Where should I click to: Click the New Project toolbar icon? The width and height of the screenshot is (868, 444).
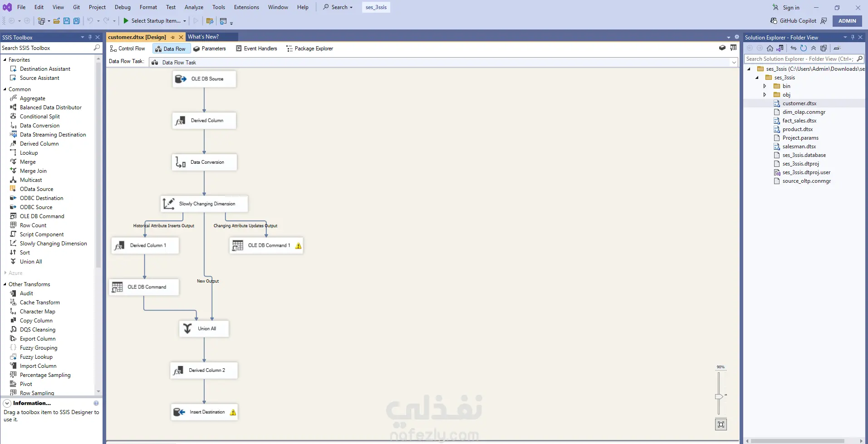tap(41, 21)
